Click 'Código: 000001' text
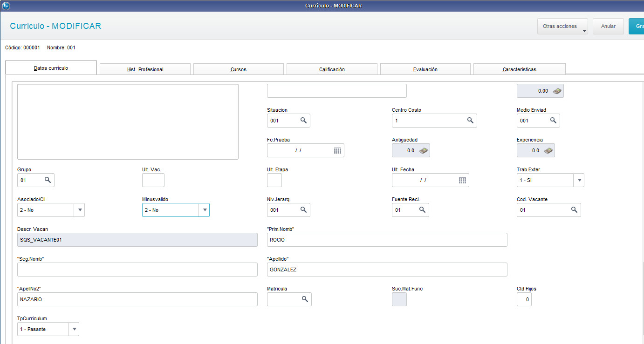644x344 pixels. 22,47
